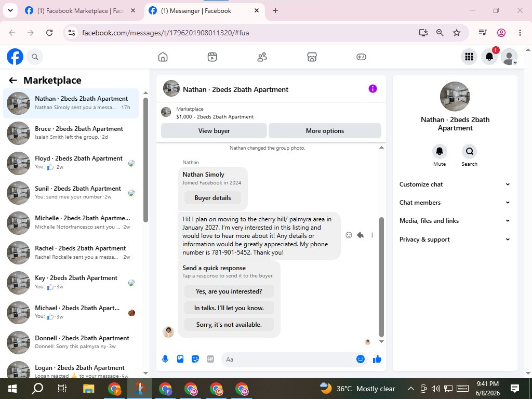The image size is (532, 399).
Task: Open the Windows notification center
Action: [515, 389]
